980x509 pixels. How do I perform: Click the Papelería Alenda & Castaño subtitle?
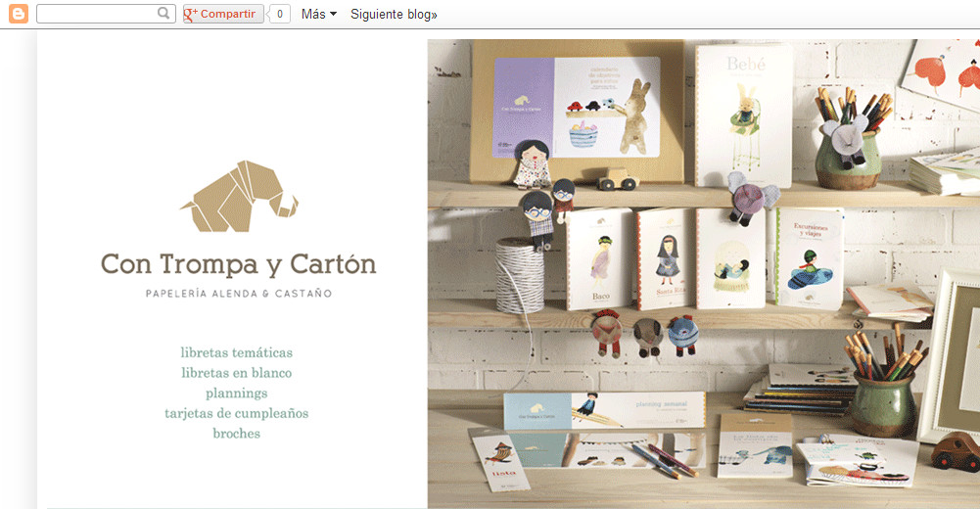pos(238,293)
